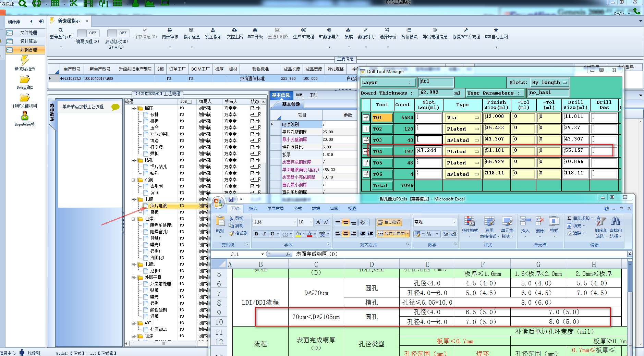The height and width of the screenshot is (356, 644).
Task: Open 预审关键物料 folder icon
Action: [x=25, y=98]
